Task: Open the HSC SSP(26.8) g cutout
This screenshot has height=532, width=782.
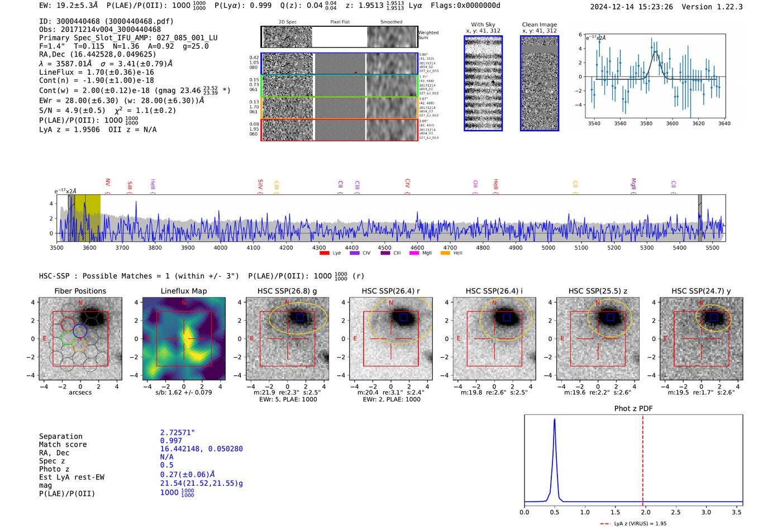Action: tap(287, 339)
